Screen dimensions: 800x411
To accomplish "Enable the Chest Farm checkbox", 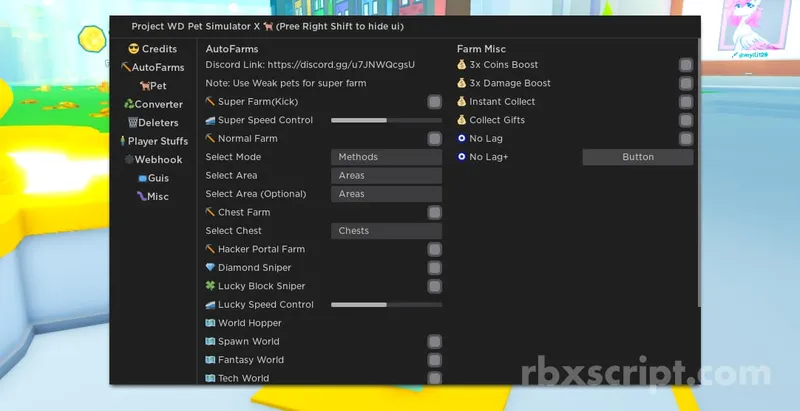I will pyautogui.click(x=434, y=213).
